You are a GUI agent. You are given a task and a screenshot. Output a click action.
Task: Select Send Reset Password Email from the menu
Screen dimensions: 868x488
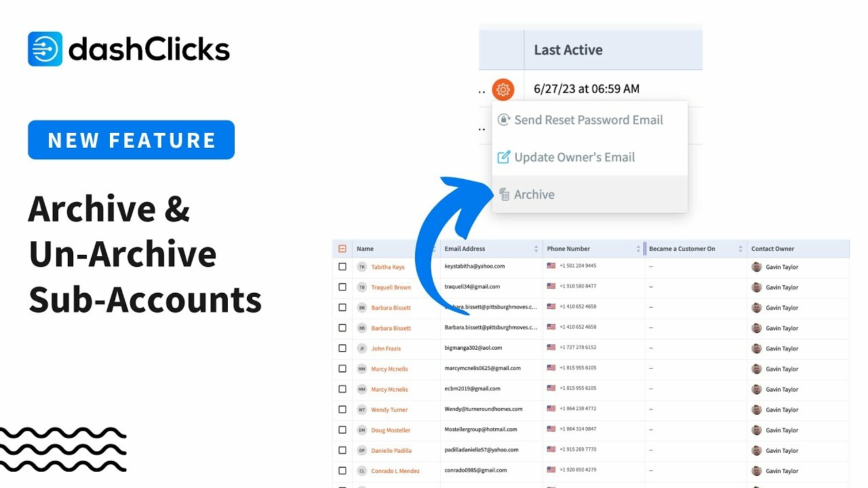tap(589, 120)
